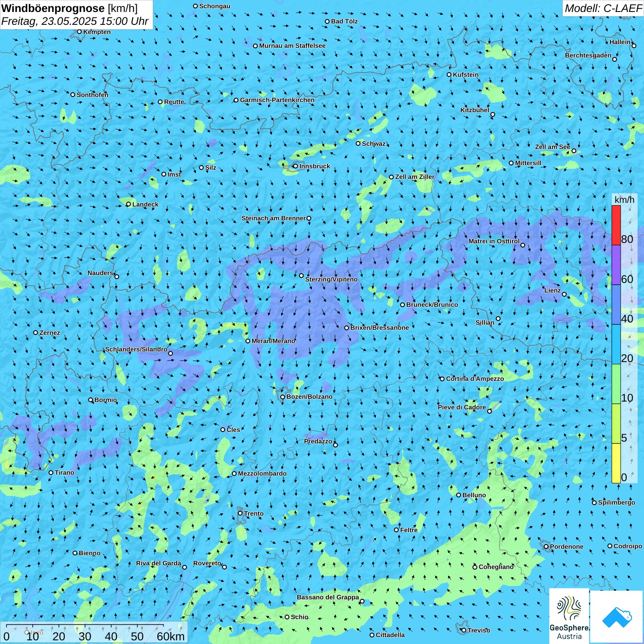
Task: Click the Schlanders/Silandro label
Action: pos(136,349)
